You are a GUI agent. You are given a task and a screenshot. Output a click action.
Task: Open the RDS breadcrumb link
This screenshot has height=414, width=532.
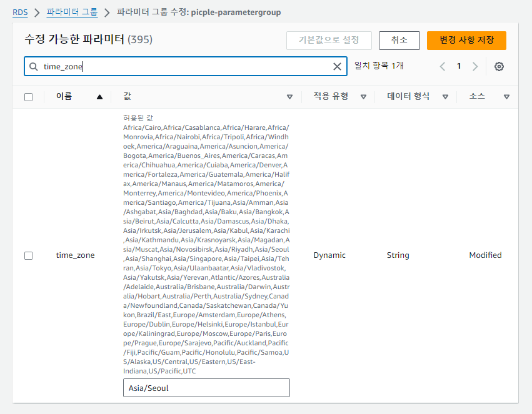pyautogui.click(x=20, y=12)
